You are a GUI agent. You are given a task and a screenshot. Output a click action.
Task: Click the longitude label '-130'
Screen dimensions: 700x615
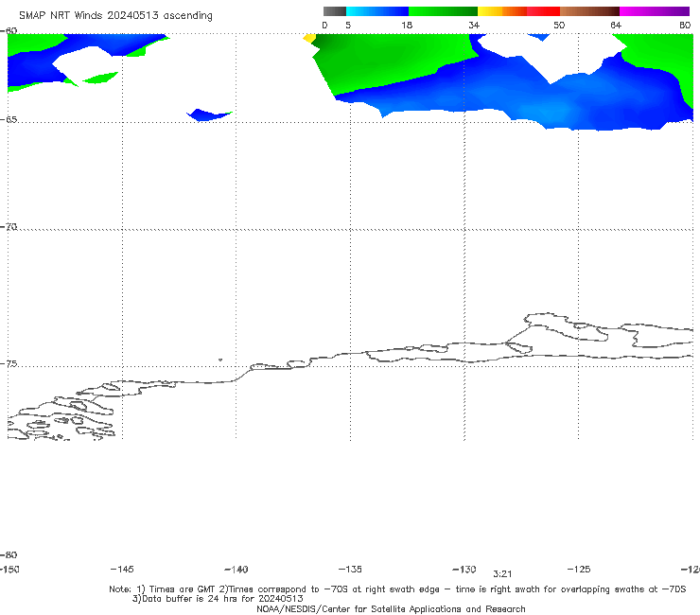tap(464, 570)
